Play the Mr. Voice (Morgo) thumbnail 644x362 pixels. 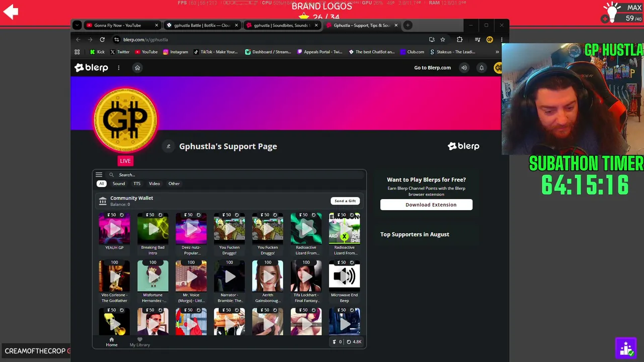tap(191, 277)
